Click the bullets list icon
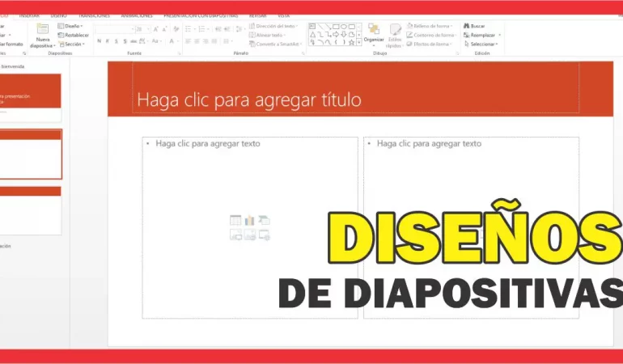 point(188,29)
